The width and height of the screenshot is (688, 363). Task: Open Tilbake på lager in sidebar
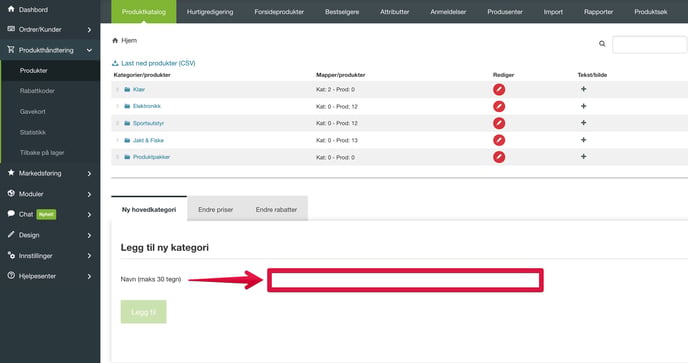[x=42, y=153]
